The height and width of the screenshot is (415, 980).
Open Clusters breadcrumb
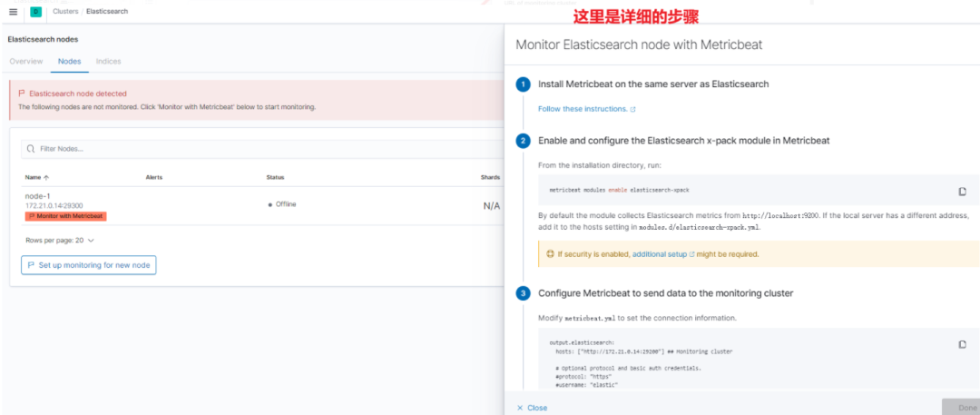(65, 11)
